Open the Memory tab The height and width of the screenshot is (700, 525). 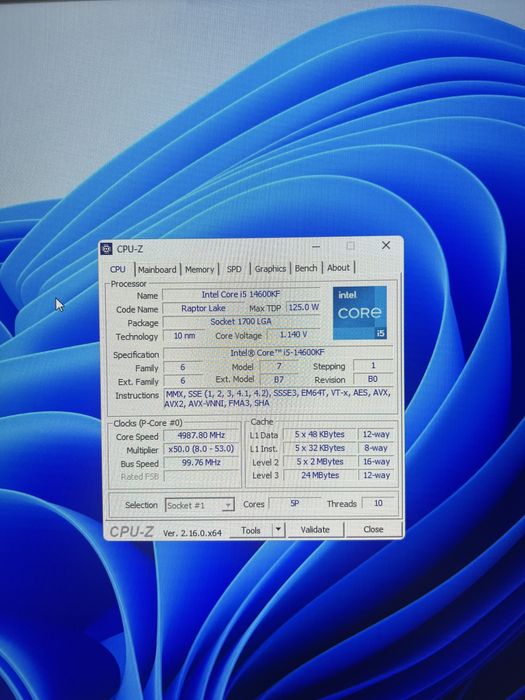tap(200, 269)
